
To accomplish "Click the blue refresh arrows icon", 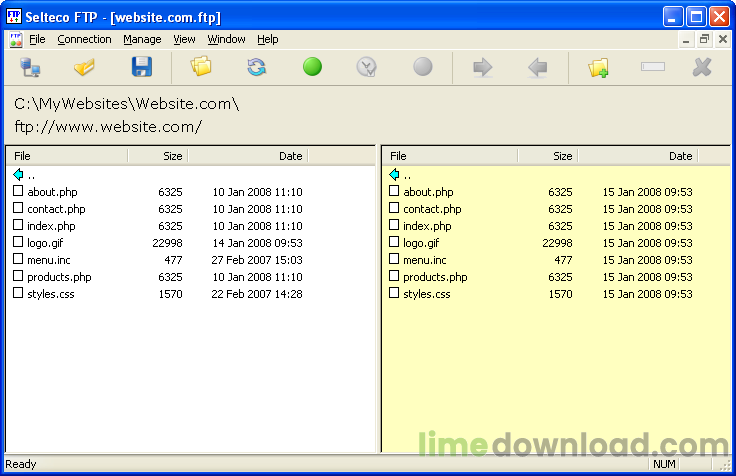I will coord(256,67).
